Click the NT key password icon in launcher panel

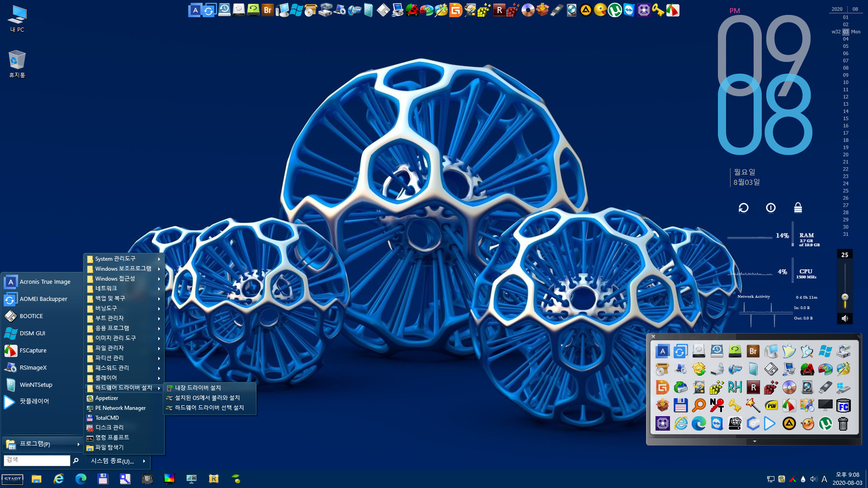[x=717, y=405]
